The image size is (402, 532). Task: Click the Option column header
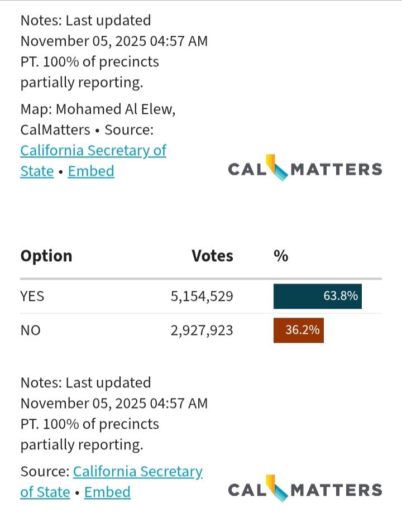(x=46, y=256)
